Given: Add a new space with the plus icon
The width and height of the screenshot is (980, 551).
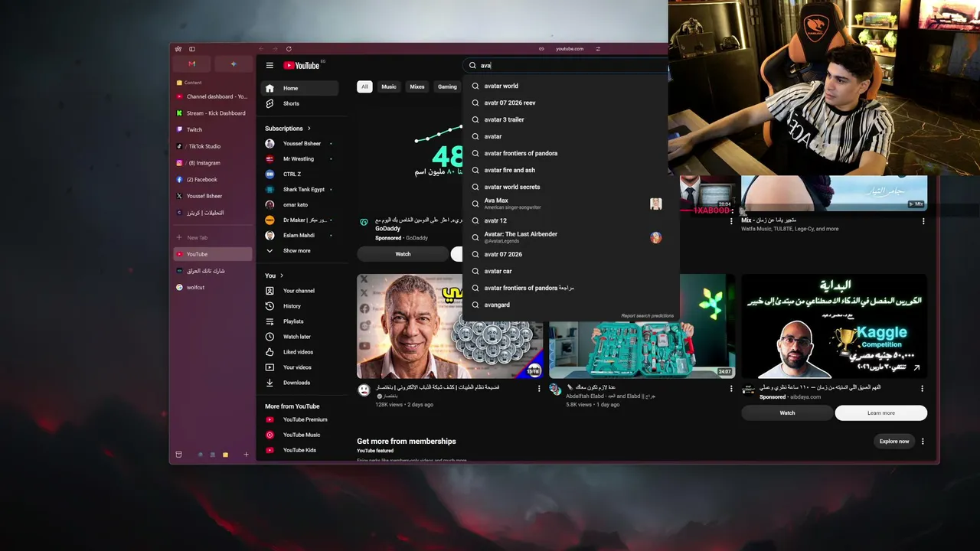Looking at the screenshot, I should (246, 455).
